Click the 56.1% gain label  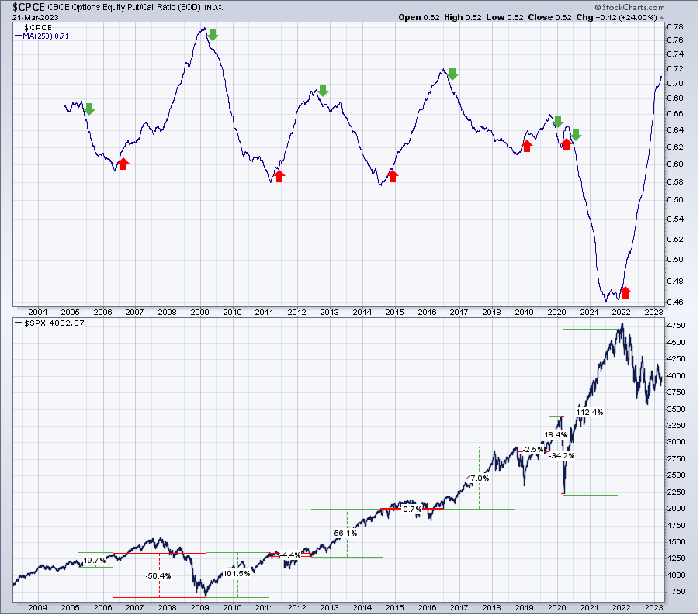point(345,533)
